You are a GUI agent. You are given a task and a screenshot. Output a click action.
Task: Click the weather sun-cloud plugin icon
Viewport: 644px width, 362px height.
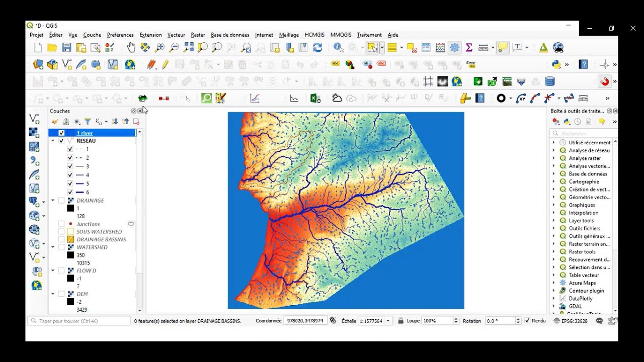337,99
